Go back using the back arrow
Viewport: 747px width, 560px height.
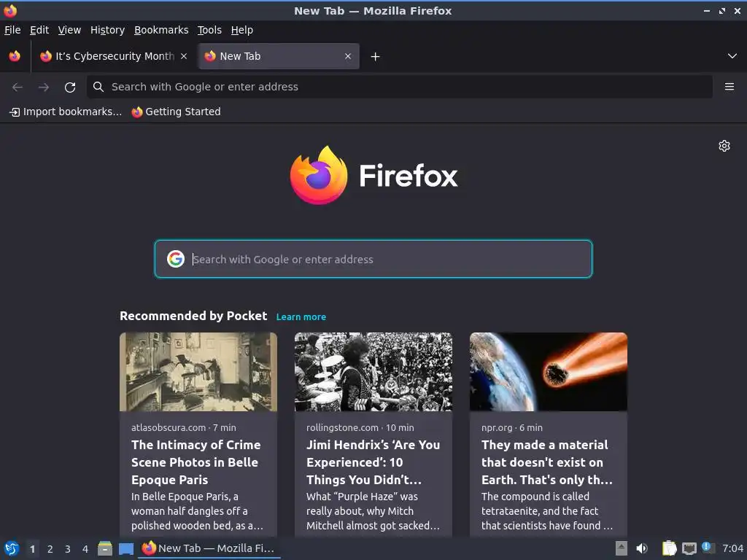click(18, 87)
